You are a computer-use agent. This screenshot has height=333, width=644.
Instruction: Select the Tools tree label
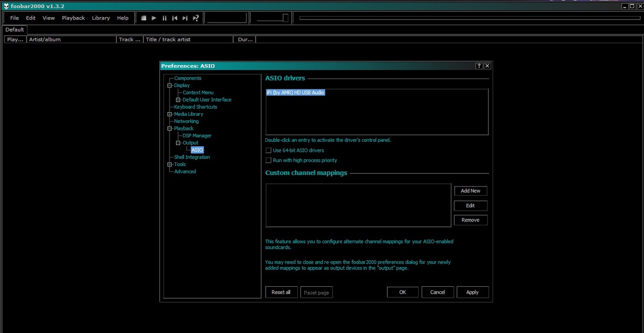pos(180,164)
